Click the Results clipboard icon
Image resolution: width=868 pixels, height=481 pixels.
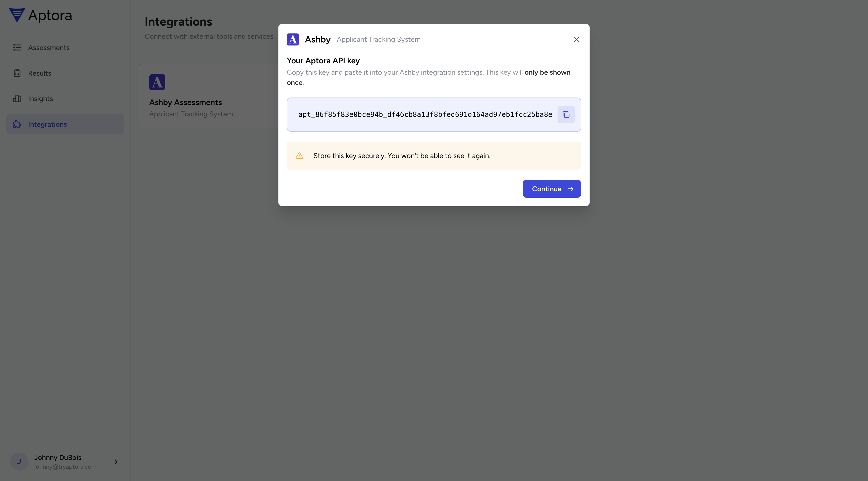pyautogui.click(x=17, y=73)
